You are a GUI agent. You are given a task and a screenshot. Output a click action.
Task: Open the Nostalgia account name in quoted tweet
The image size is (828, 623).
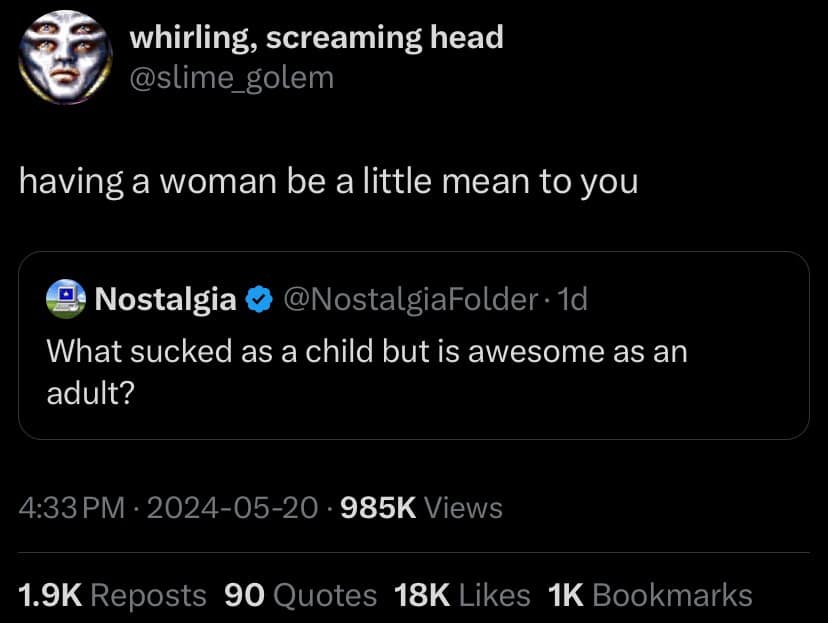pos(165,298)
